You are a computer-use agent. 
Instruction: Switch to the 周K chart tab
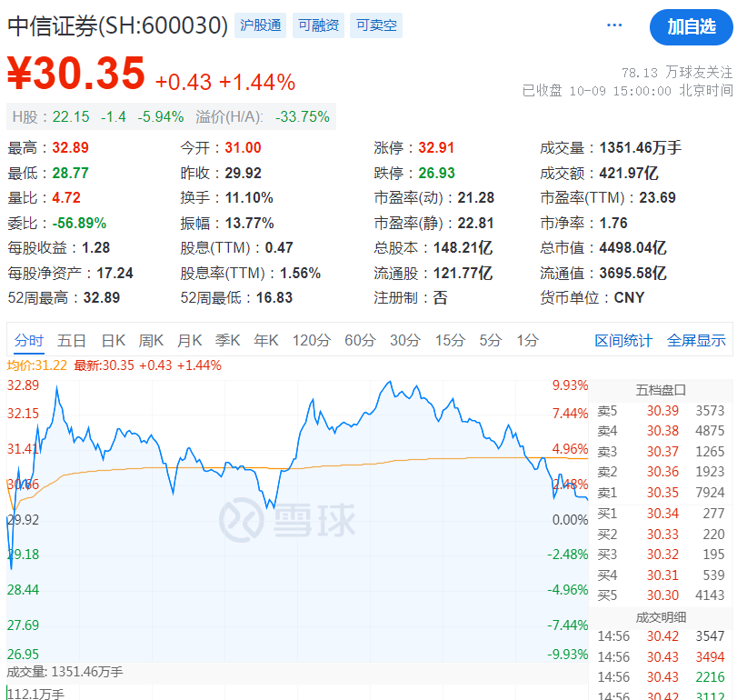[151, 340]
